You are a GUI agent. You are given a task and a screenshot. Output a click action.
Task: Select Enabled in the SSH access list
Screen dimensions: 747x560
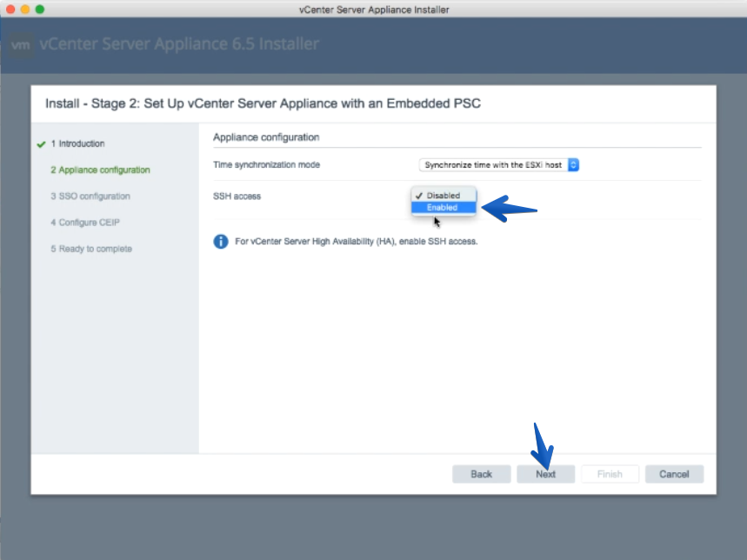click(x=444, y=208)
